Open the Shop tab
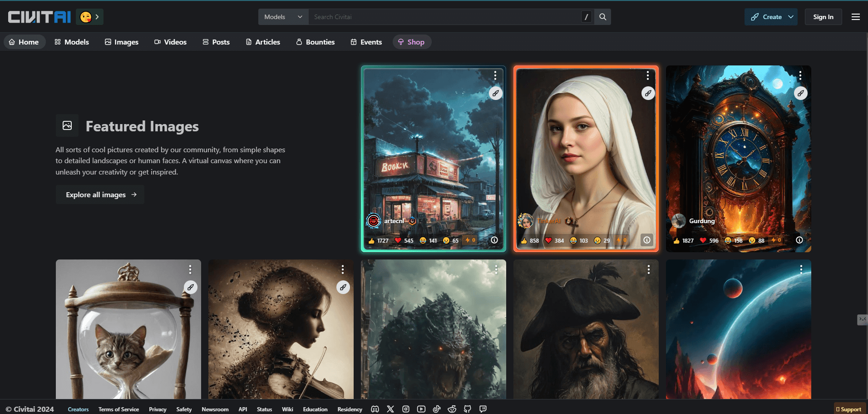Viewport: 868px width, 414px height. coord(412,42)
